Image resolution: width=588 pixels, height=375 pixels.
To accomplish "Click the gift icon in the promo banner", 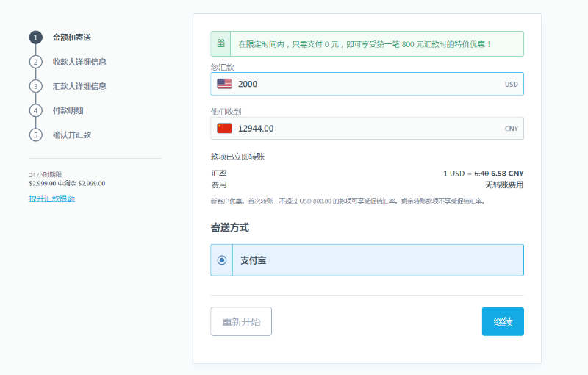I will coord(221,43).
